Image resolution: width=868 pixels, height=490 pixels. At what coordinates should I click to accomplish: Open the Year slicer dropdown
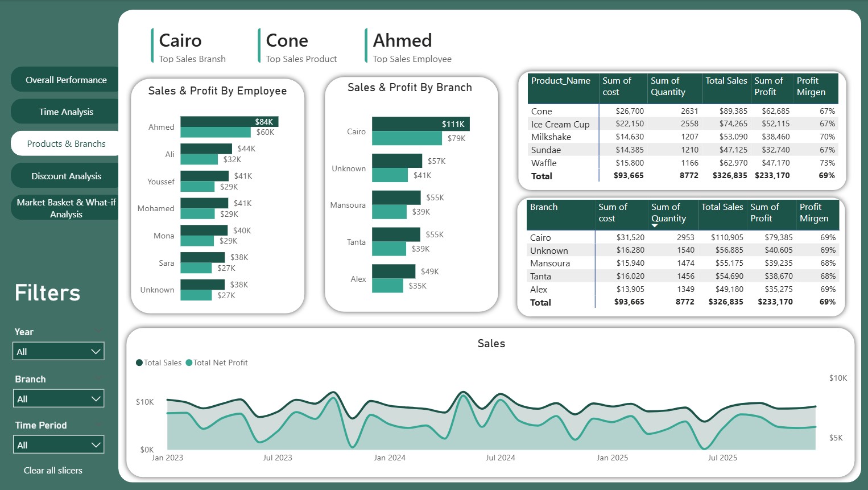(x=59, y=352)
